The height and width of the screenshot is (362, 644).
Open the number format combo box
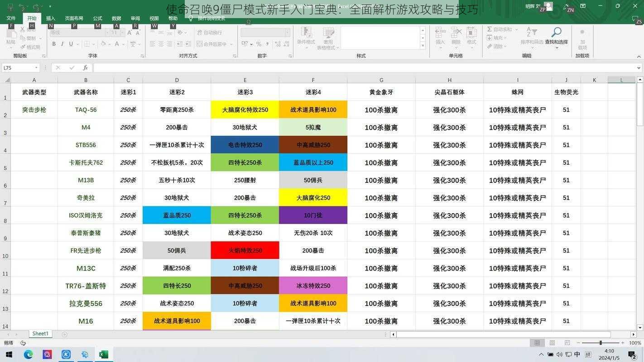pyautogui.click(x=265, y=33)
